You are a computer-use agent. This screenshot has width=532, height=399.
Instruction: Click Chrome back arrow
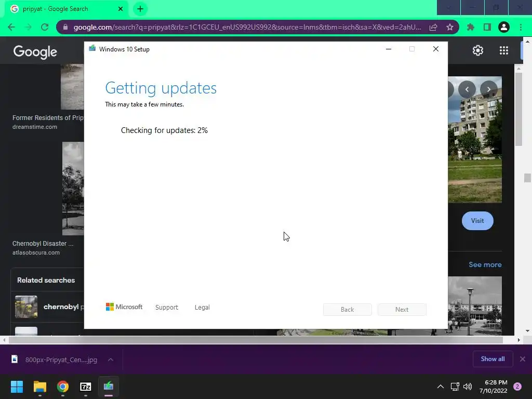(x=11, y=27)
